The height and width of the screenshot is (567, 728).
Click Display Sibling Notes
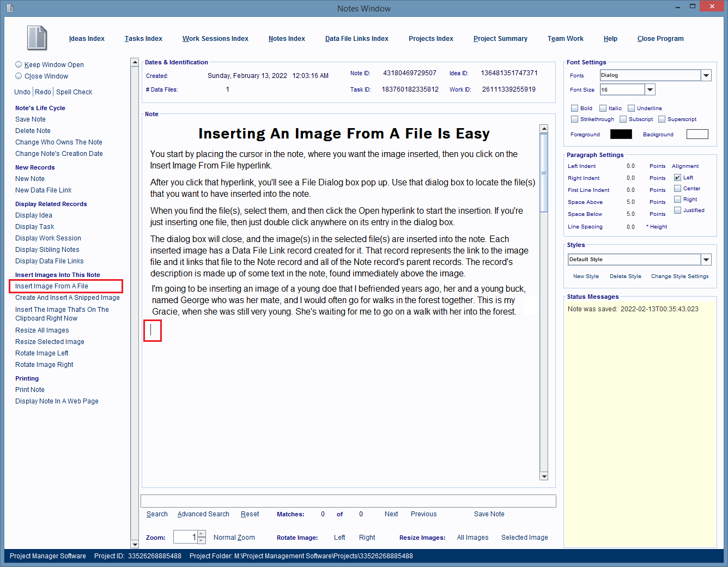[47, 250]
